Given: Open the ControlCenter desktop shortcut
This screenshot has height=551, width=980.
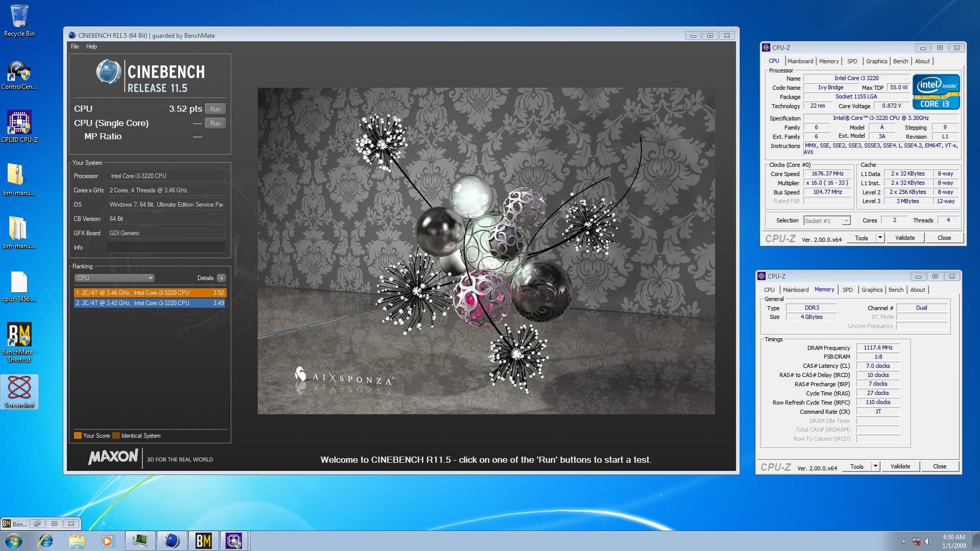Looking at the screenshot, I should [x=19, y=75].
